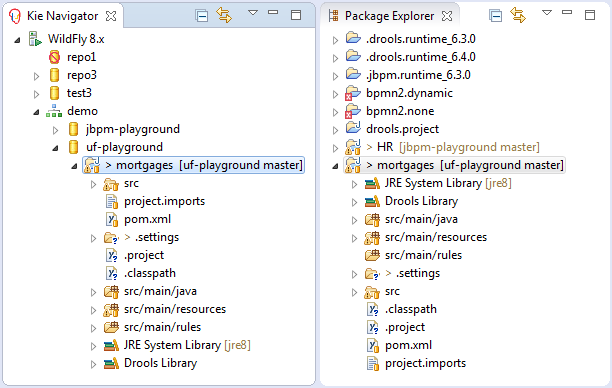Open View Menu dropdown in Package Explorer
612x388 pixels.
[x=547, y=13]
